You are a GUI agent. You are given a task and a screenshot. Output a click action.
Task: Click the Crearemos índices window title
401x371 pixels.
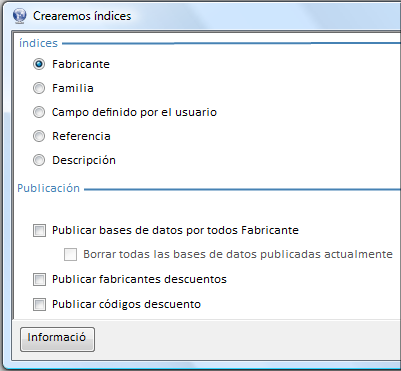tap(82, 16)
